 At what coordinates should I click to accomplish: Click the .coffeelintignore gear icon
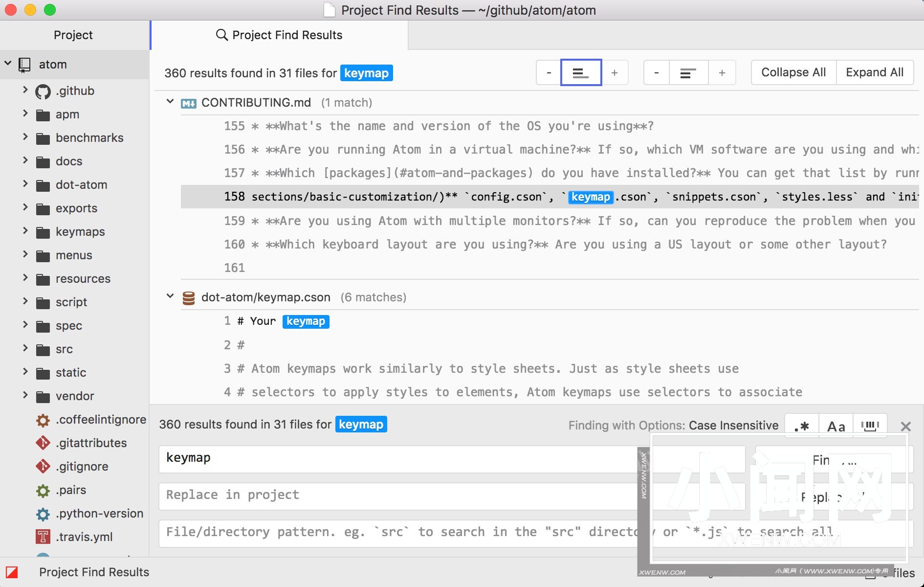[43, 420]
